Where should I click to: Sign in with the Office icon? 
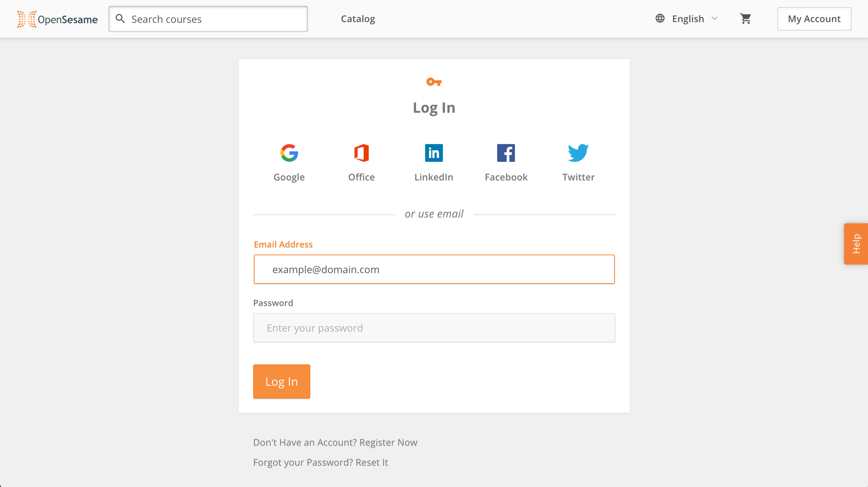coord(362,153)
